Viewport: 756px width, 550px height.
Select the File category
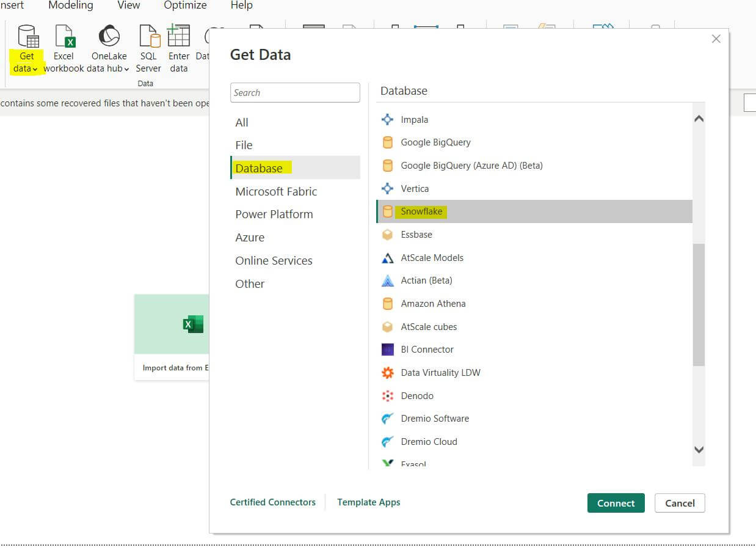click(x=295, y=145)
